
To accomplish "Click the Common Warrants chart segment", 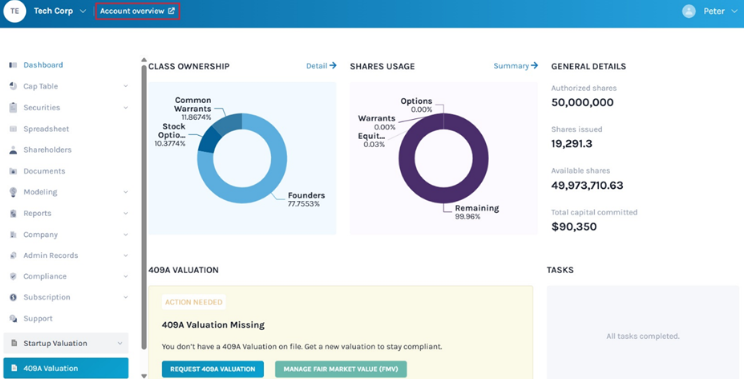I will pos(229,124).
